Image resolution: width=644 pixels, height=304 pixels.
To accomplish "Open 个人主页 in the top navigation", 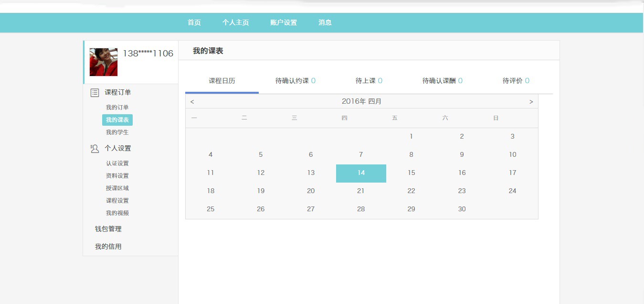I will click(x=235, y=22).
